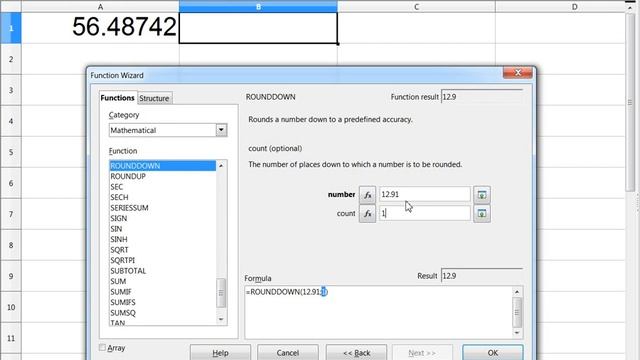Click formula box scroll down arrow
Screen dimensions: 640x360
point(517,333)
